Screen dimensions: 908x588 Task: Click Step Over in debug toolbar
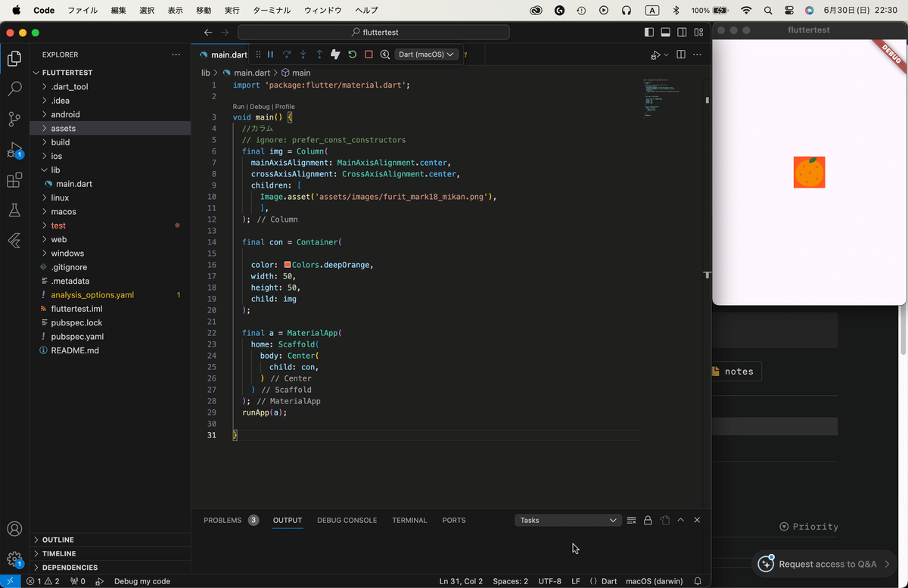(287, 54)
